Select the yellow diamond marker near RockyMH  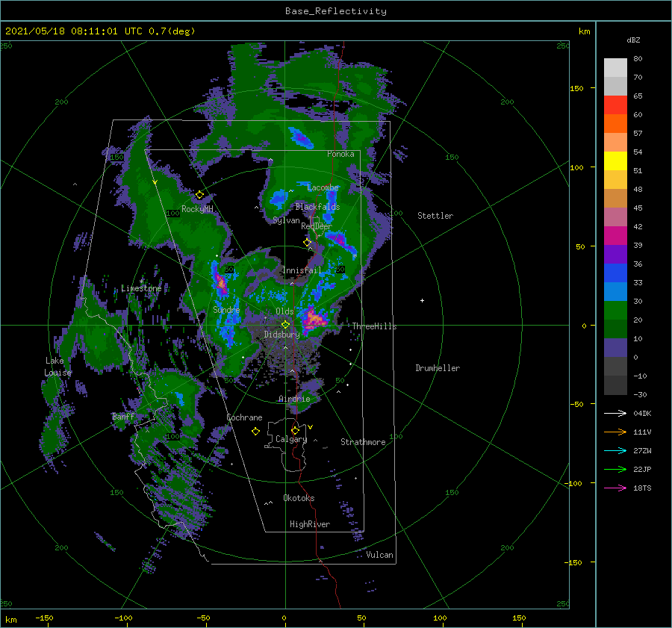(199, 195)
